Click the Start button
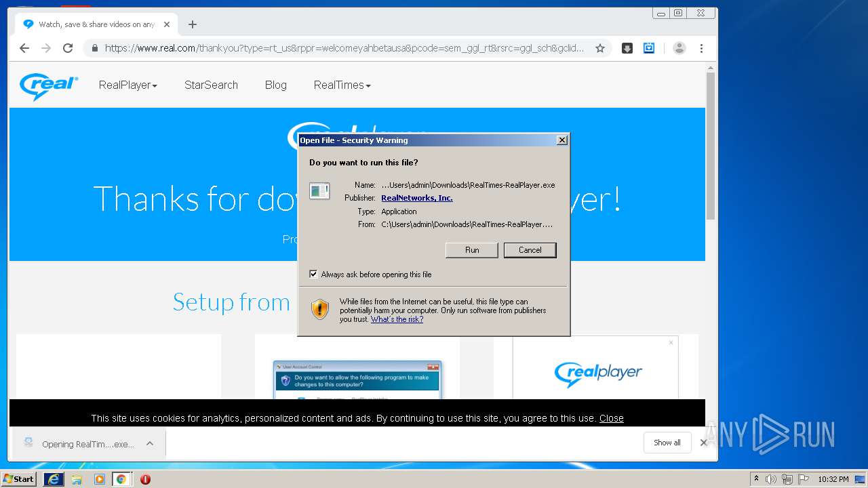Image resolution: width=868 pixels, height=488 pixels. pyautogui.click(x=19, y=479)
